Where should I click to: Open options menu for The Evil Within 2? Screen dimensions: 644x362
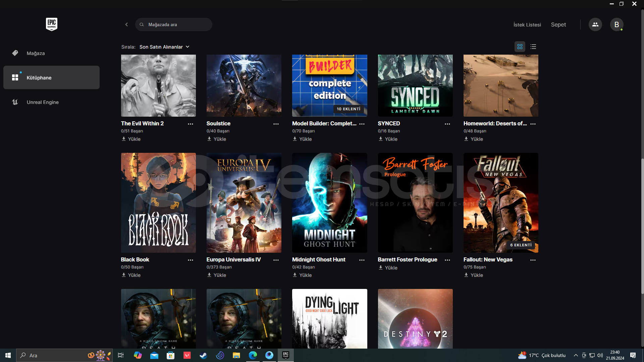tap(191, 124)
